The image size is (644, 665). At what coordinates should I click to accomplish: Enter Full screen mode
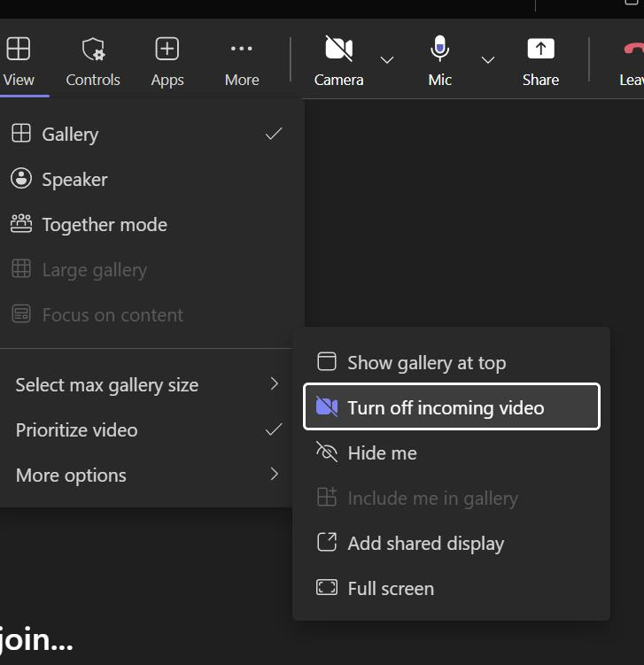pyautogui.click(x=452, y=589)
